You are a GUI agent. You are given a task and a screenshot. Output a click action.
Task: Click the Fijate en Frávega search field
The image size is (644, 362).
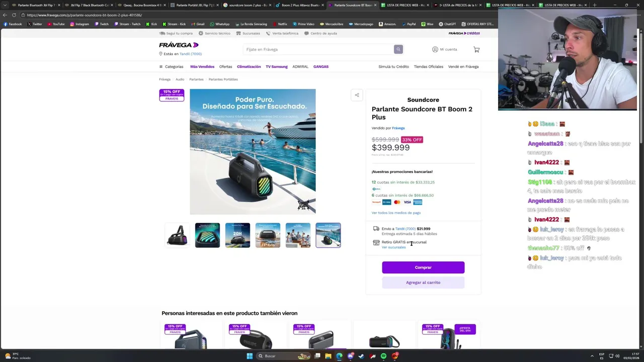(318, 49)
